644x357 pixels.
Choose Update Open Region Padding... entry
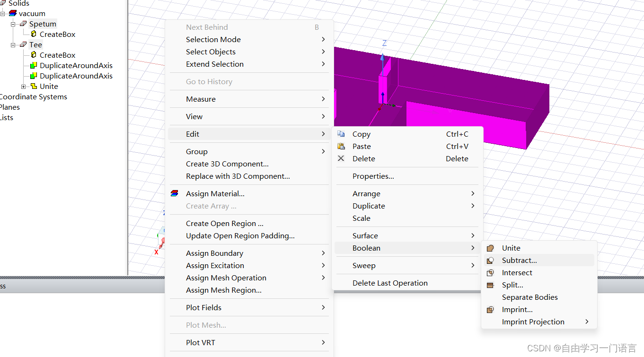click(249, 235)
